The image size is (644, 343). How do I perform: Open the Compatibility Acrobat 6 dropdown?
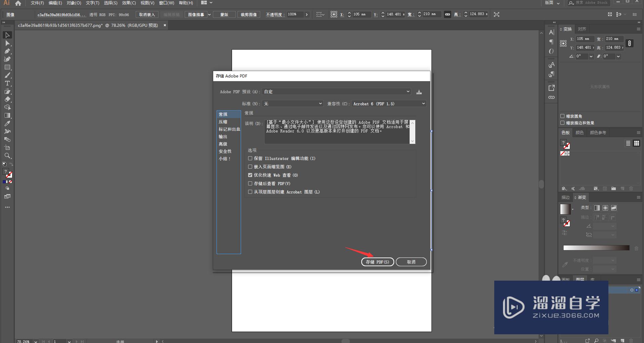coord(389,104)
